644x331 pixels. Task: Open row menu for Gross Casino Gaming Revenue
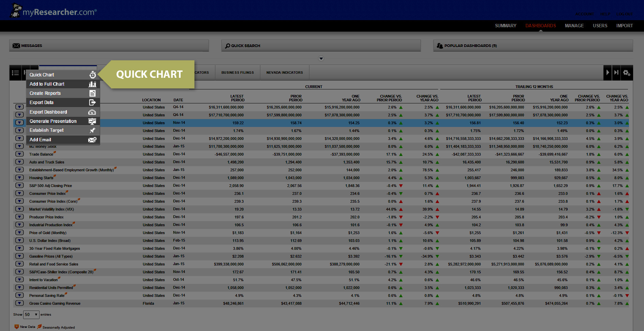[19, 303]
